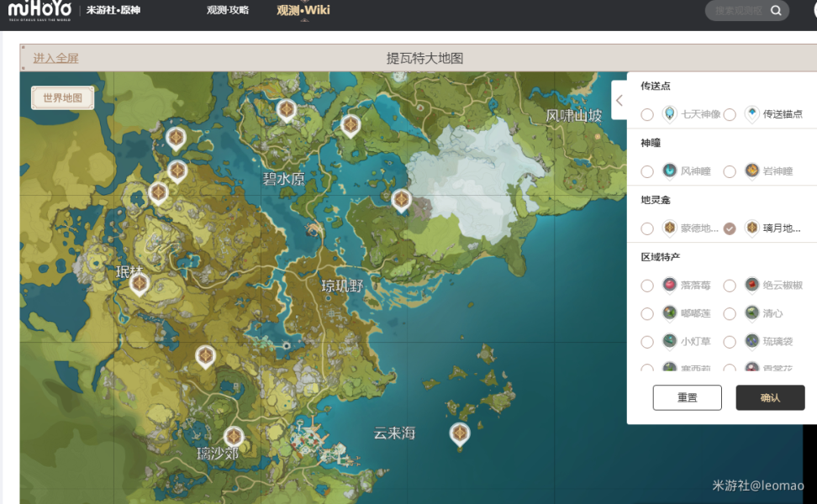
Task: Click the 碧水原 map label
Action: (x=283, y=179)
